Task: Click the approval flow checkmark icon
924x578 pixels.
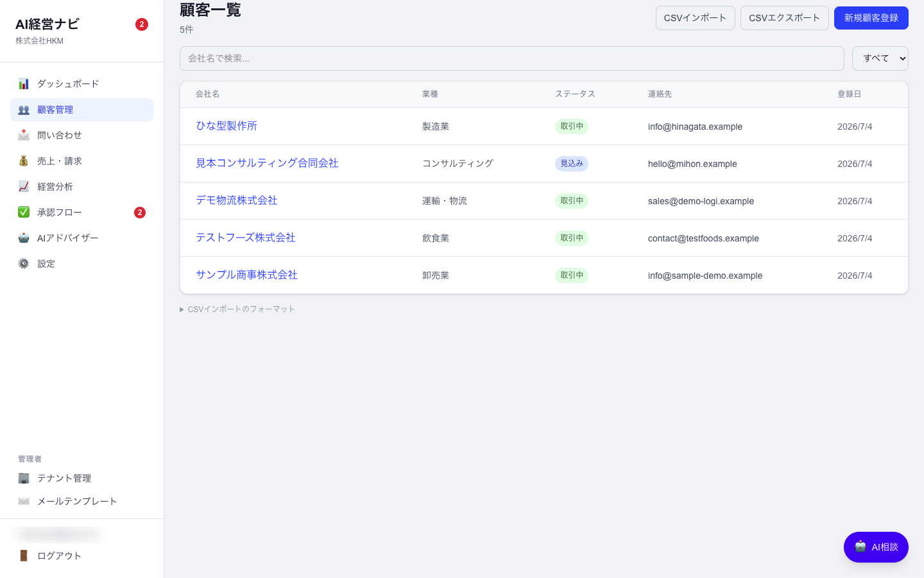Action: pyautogui.click(x=24, y=212)
